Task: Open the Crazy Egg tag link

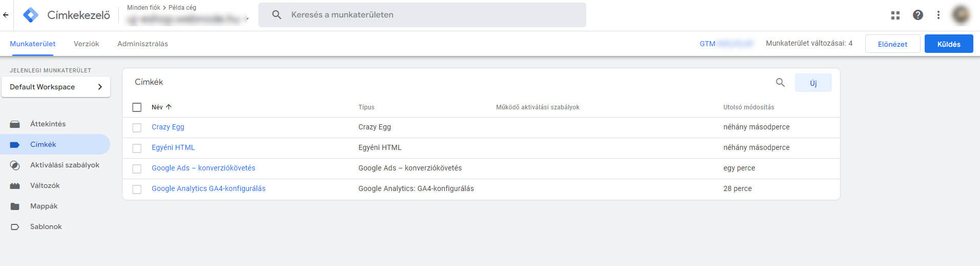Action: (168, 127)
